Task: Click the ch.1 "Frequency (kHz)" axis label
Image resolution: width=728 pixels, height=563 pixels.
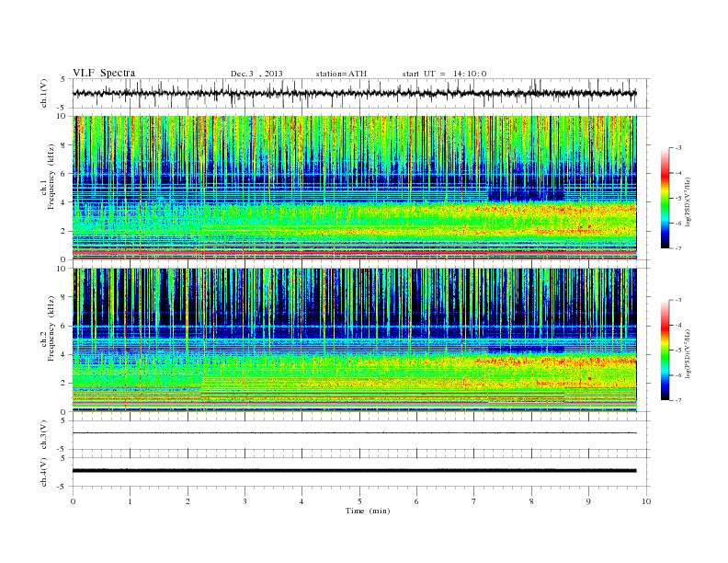Action: 51,177
